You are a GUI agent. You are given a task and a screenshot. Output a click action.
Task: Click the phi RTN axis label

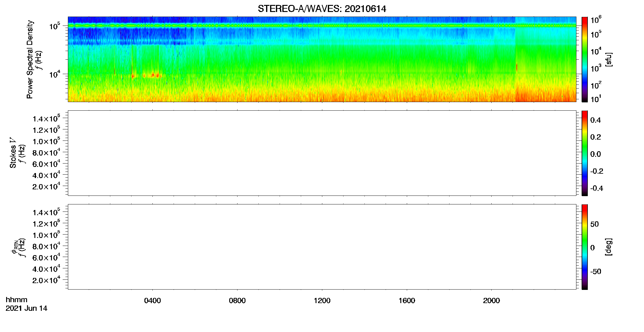click(14, 247)
